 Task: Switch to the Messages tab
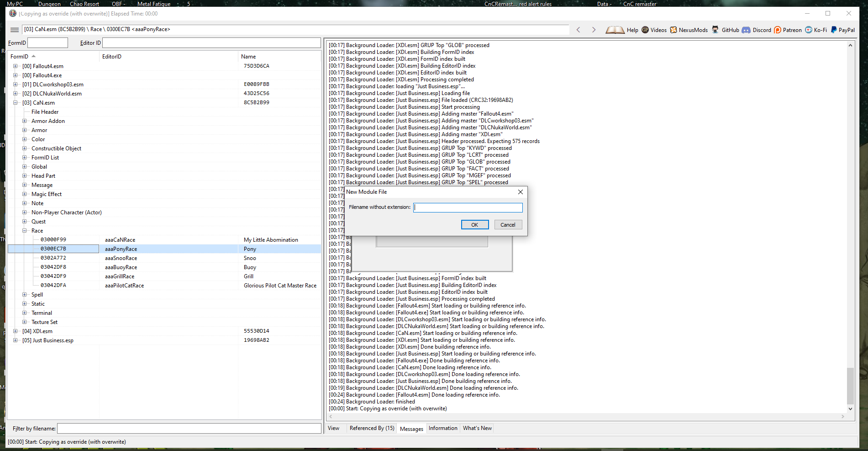click(411, 429)
